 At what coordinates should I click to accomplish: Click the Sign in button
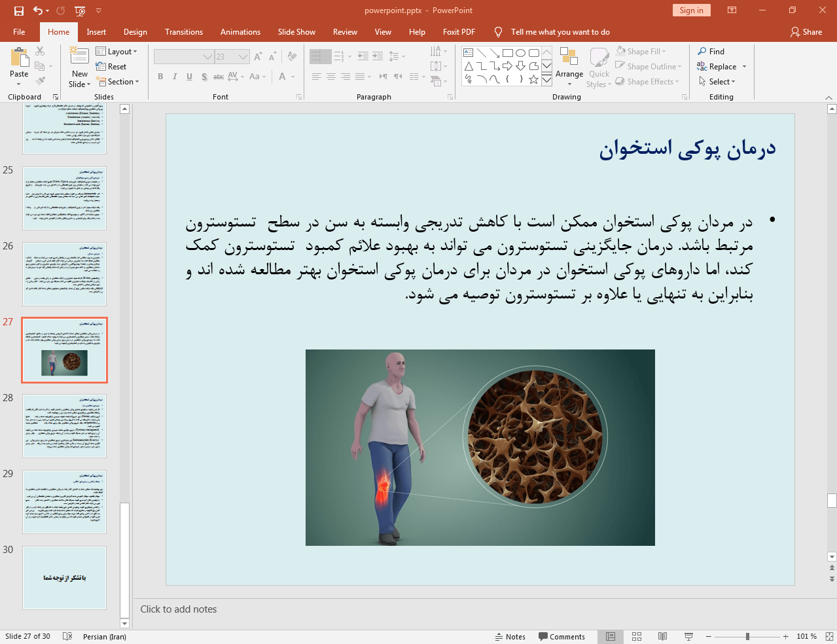[x=691, y=10]
